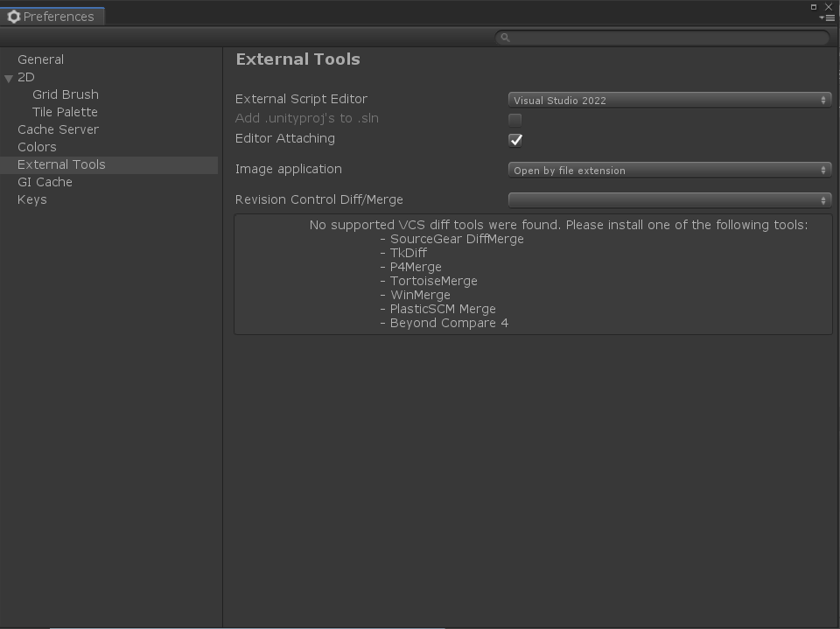
Task: Open Tile Palette settings
Action: (x=65, y=112)
